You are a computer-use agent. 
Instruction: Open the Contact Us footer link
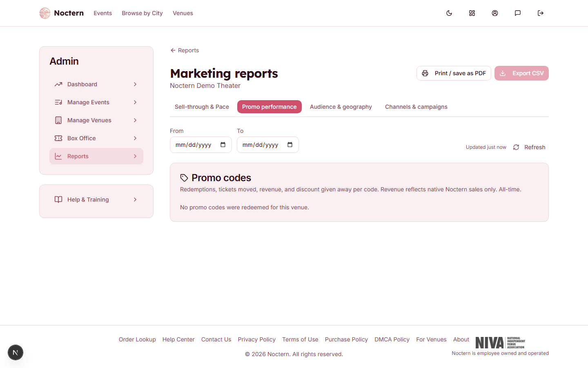(216, 339)
